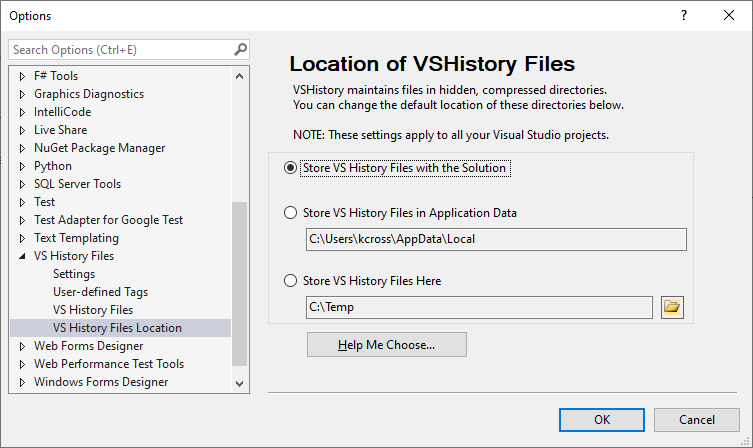This screenshot has height=448, width=753.
Task: Click the question mark help icon in title bar
Action: [684, 15]
